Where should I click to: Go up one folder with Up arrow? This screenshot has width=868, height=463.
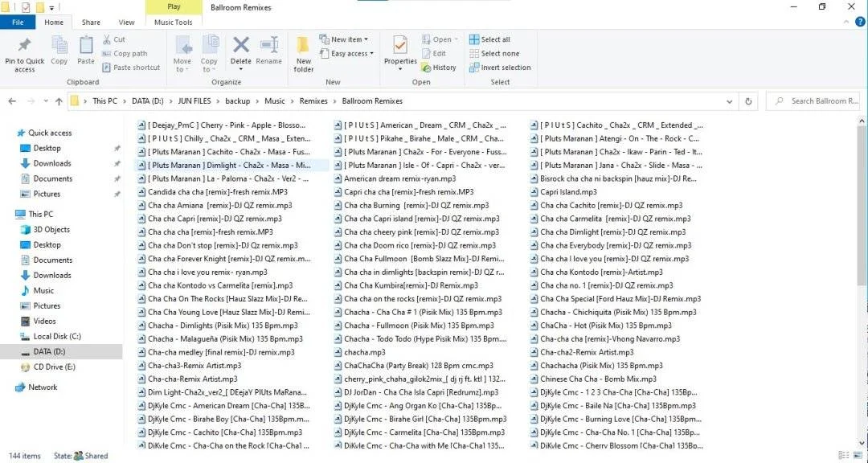point(59,101)
